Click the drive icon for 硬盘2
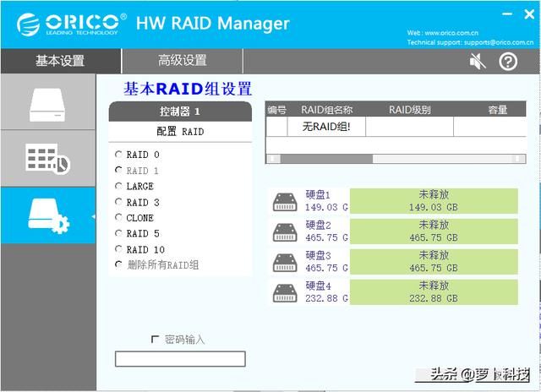 point(285,232)
